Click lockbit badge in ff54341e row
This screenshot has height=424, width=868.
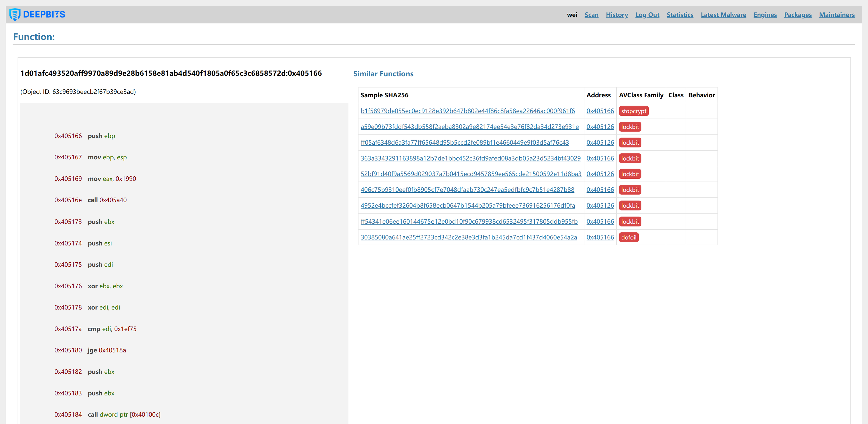630,222
